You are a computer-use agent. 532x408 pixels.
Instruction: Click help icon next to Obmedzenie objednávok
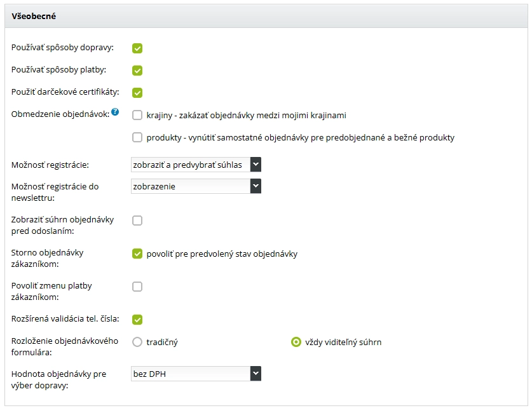(x=115, y=112)
